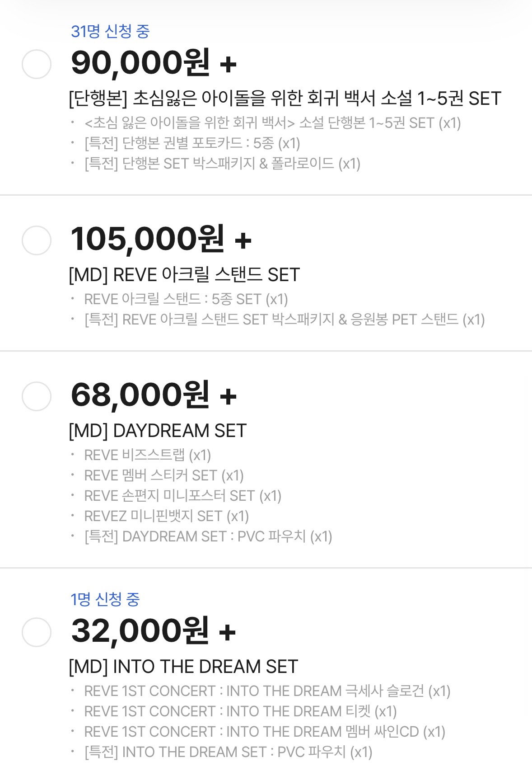Click the DAYDREAM SET PVC 파우치 bonus item

[x=208, y=536]
